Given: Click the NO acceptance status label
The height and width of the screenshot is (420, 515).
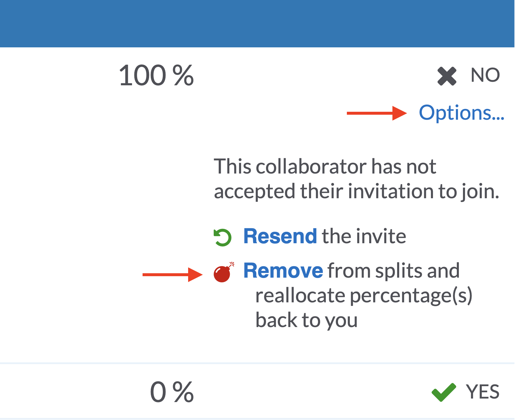Looking at the screenshot, I should tap(485, 75).
